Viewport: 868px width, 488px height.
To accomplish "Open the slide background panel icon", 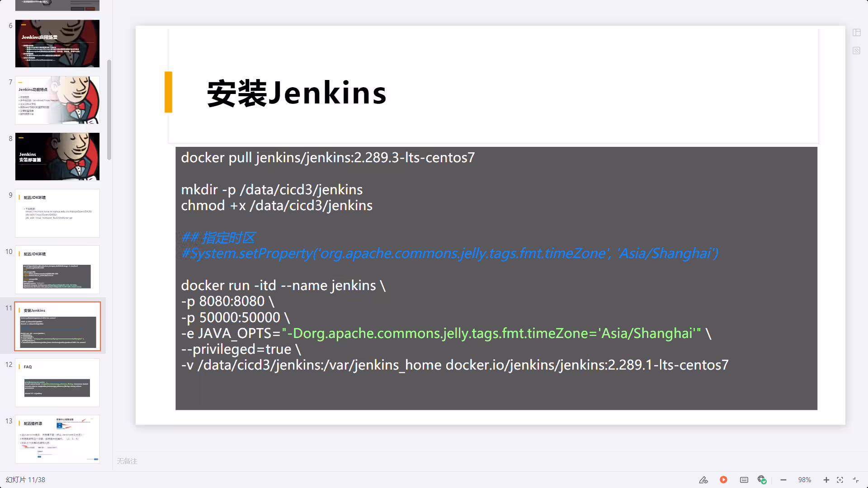I will (x=856, y=51).
